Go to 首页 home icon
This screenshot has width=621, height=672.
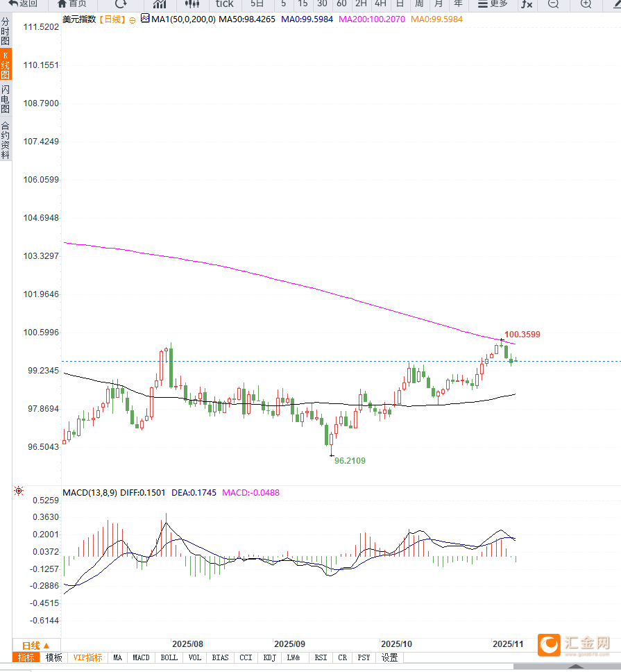coord(71,4)
